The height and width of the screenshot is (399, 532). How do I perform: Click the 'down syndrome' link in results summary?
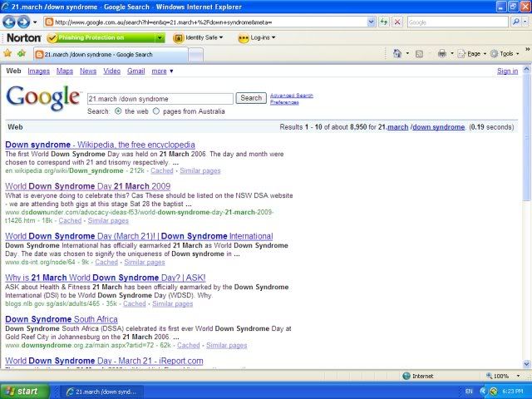(x=438, y=127)
